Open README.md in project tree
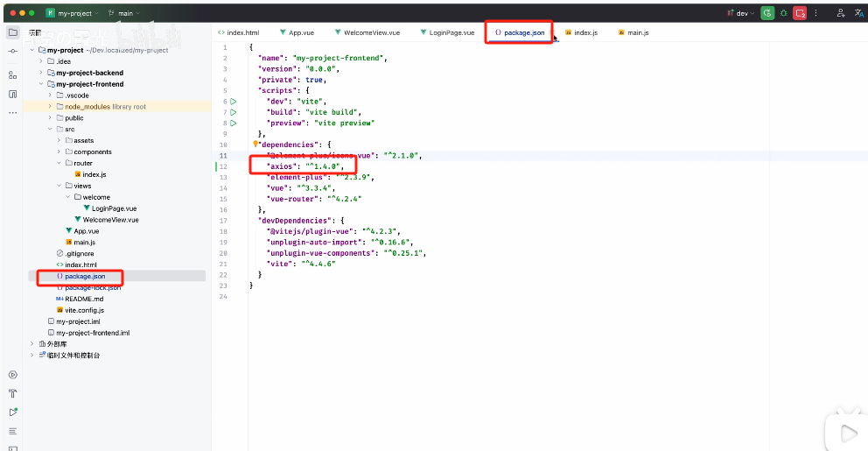This screenshot has width=868, height=451. point(84,299)
